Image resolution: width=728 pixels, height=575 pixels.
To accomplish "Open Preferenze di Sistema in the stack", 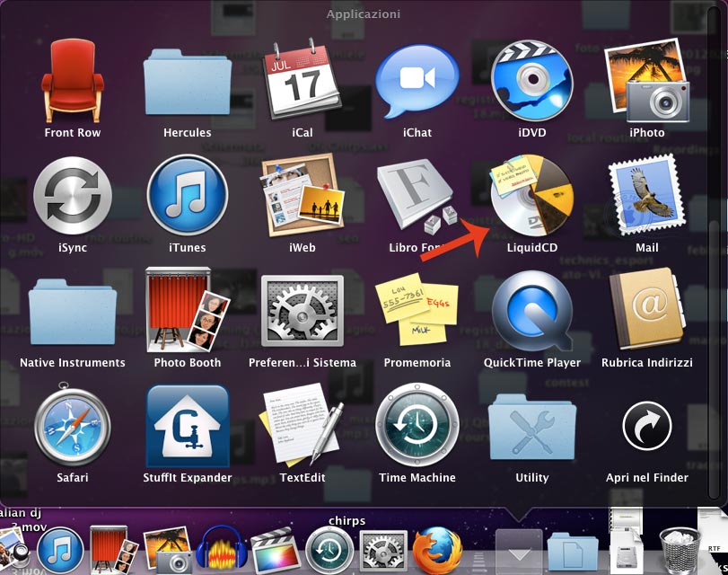I will [303, 311].
